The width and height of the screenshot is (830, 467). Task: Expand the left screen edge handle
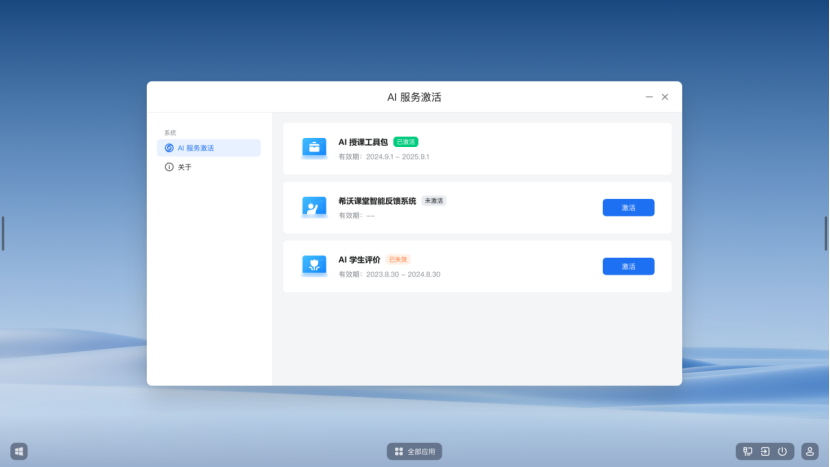(3, 233)
